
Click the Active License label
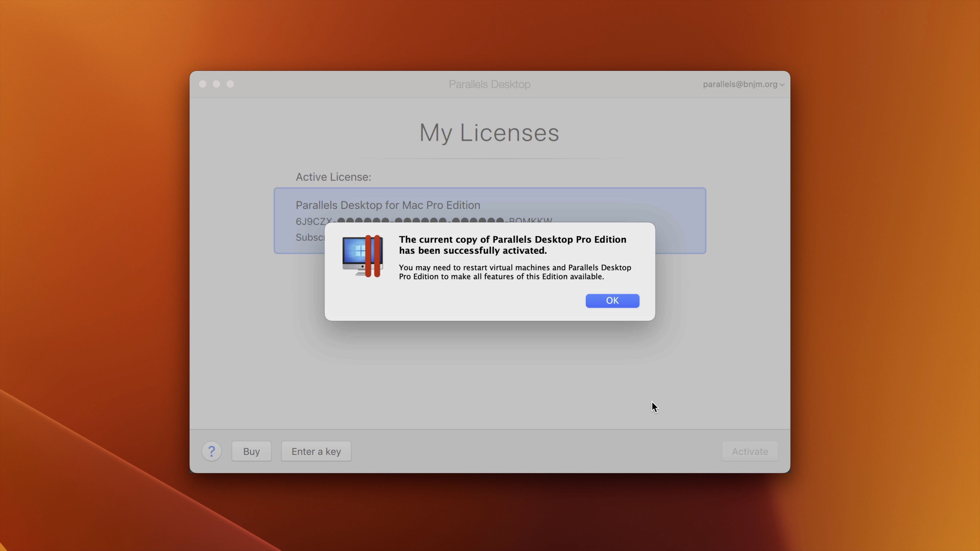click(x=333, y=177)
